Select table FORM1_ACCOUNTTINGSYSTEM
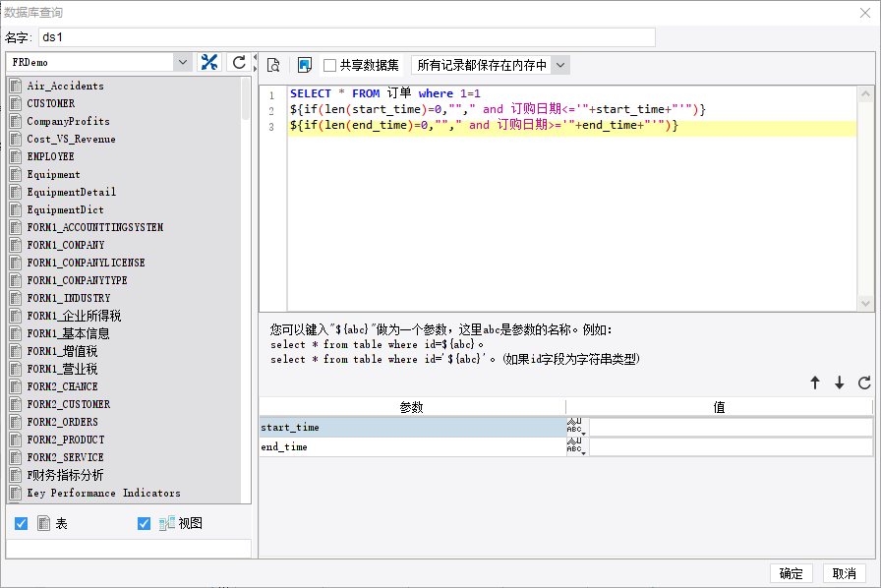The width and height of the screenshot is (881, 588). 95,227
